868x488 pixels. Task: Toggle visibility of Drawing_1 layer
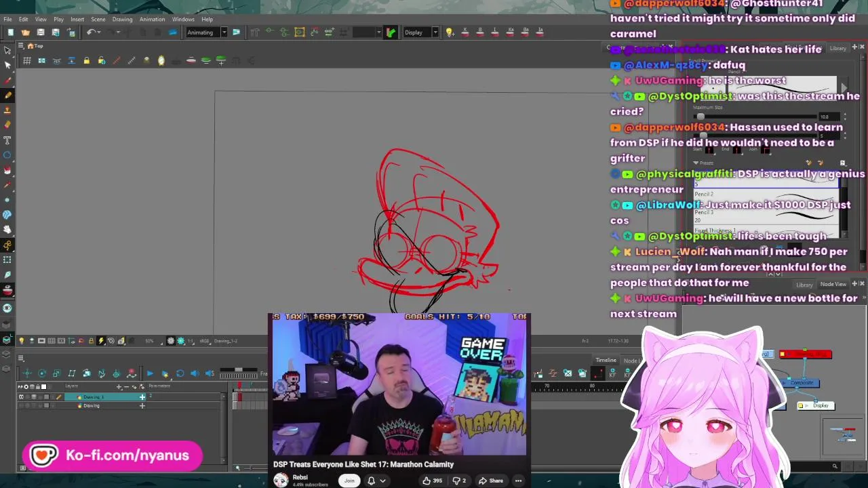(x=21, y=397)
